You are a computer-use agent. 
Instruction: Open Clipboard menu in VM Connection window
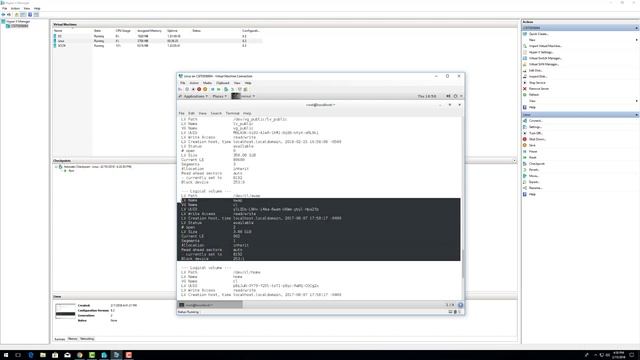pyautogui.click(x=222, y=83)
